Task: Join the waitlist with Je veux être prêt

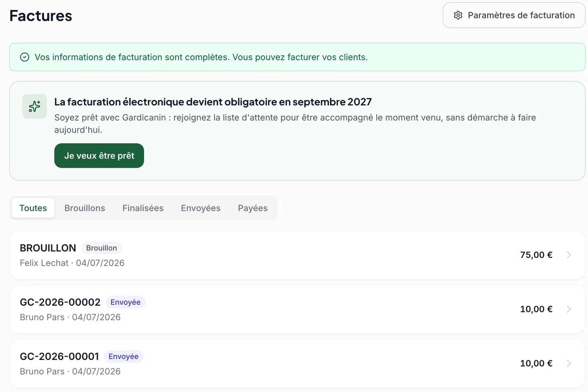Action: coord(99,156)
